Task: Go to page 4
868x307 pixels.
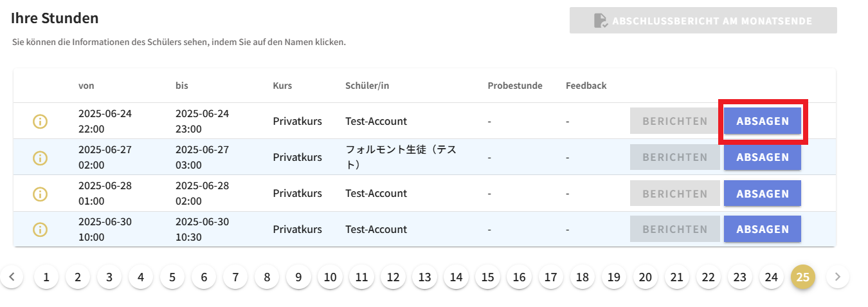Action: tap(141, 277)
